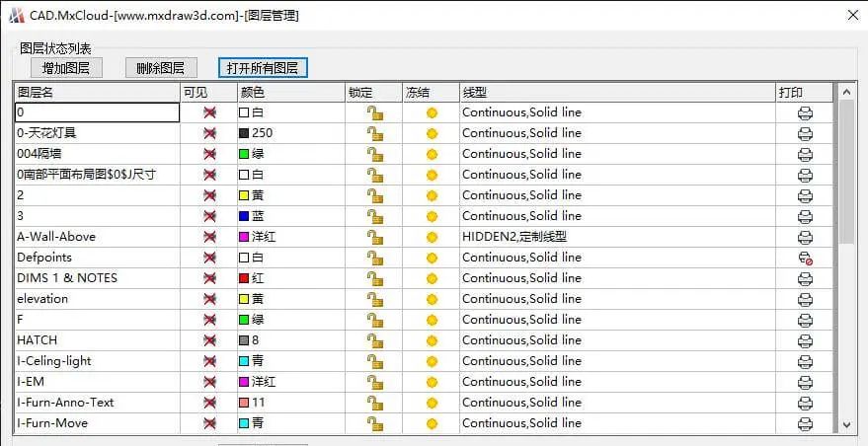Screen dimensions: 868x446
Task: Toggle printer icon for A-Wall-Above layer
Action: (805, 238)
